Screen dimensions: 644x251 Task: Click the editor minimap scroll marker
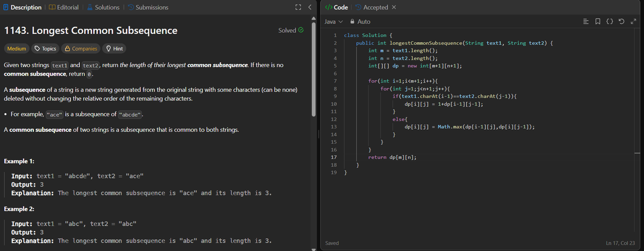(637, 153)
